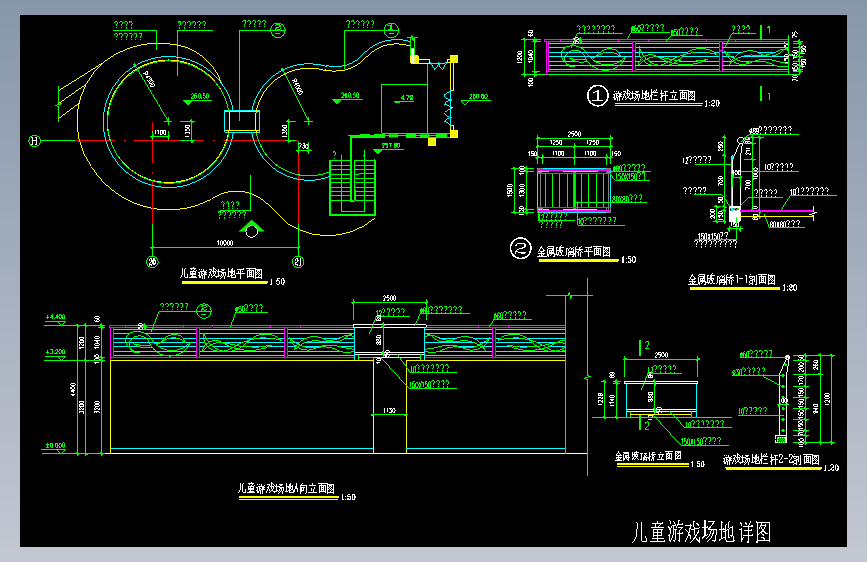Image resolution: width=867 pixels, height=562 pixels.
Task: Click the 1:50 scale of 金属玻璃桥平面图
Action: click(x=629, y=259)
